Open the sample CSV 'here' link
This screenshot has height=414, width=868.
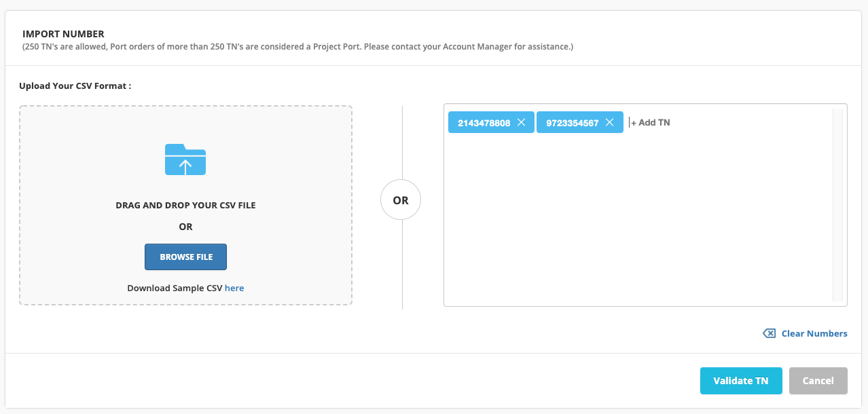point(234,288)
